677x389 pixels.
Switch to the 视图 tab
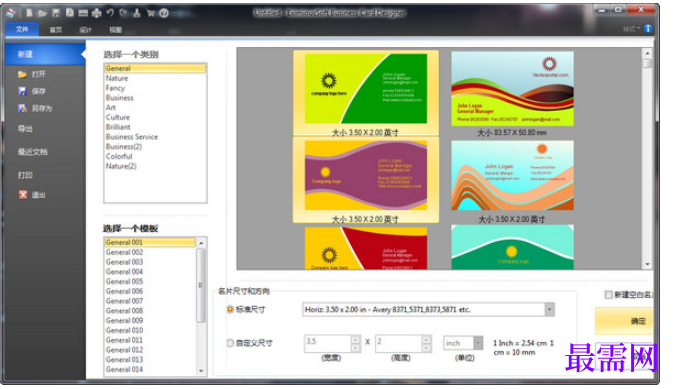[x=115, y=30]
